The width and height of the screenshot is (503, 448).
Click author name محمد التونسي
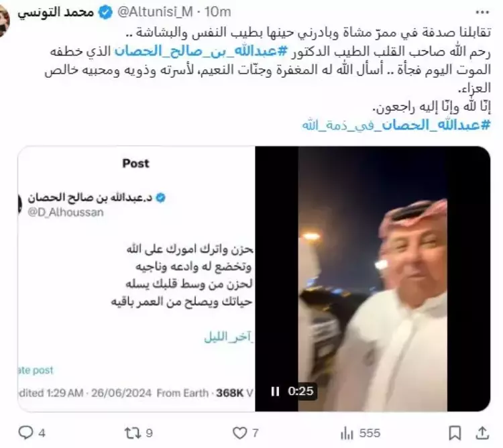(x=55, y=12)
